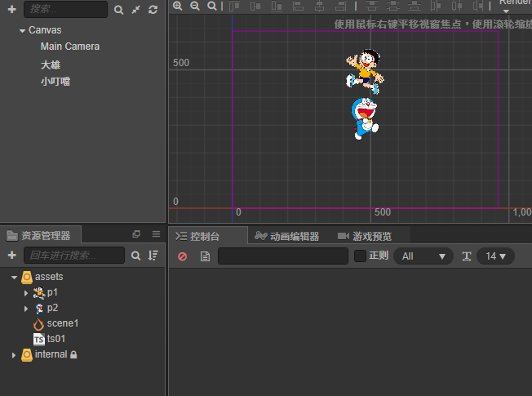532x396 pixels.
Task: Click the lock icon beside internal
Action: [73, 354]
